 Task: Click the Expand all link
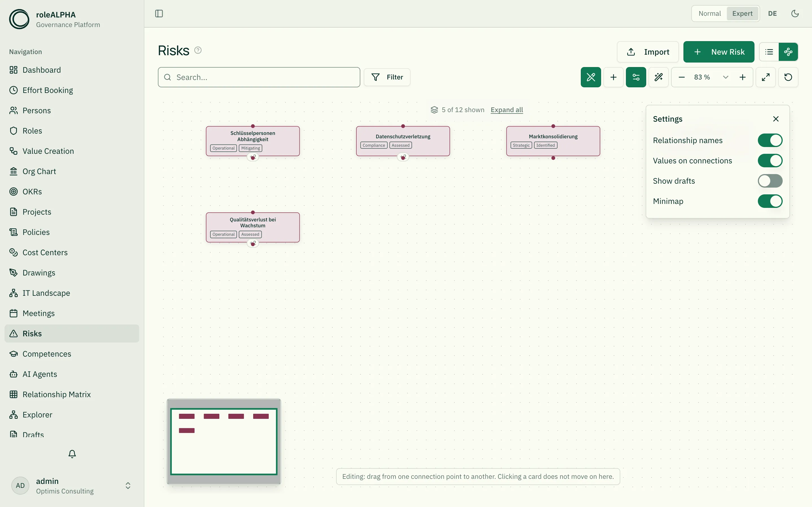click(x=507, y=110)
